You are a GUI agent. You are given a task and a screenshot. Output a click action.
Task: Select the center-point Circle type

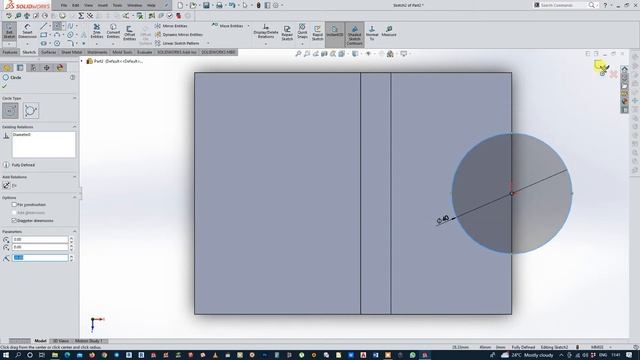[10, 111]
